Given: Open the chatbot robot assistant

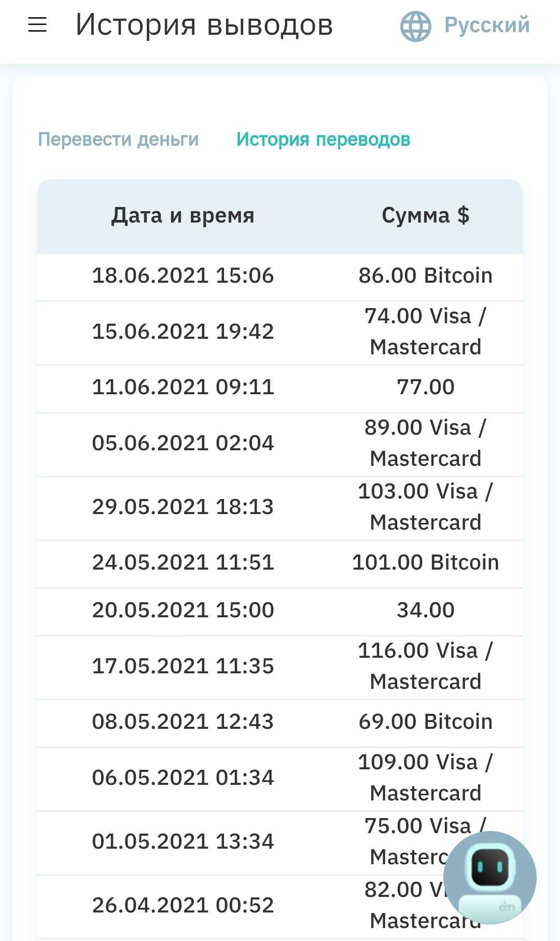Looking at the screenshot, I should (x=490, y=878).
